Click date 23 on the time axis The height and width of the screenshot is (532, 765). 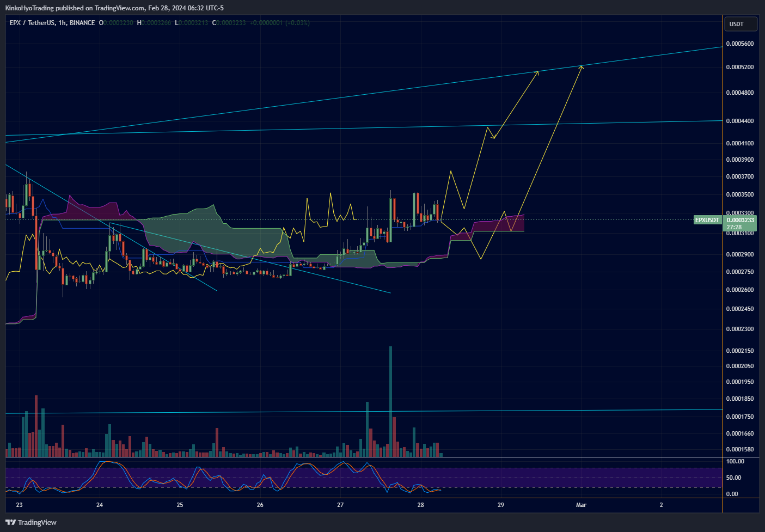20,505
